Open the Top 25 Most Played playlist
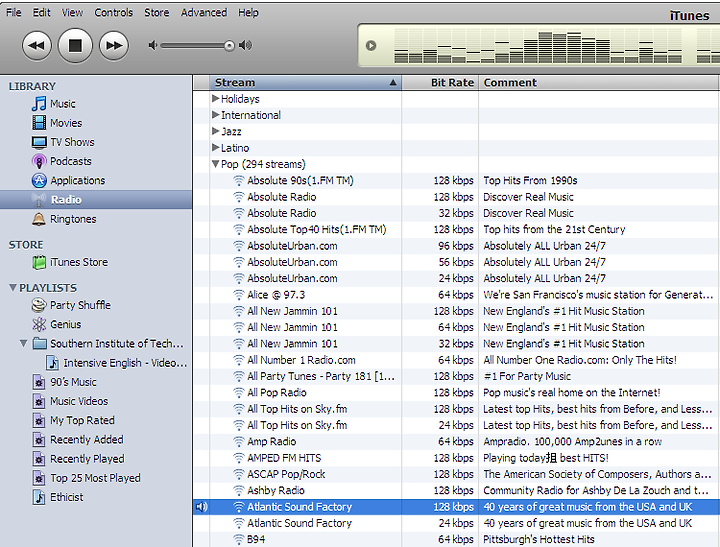Image resolution: width=720 pixels, height=547 pixels. (x=95, y=478)
